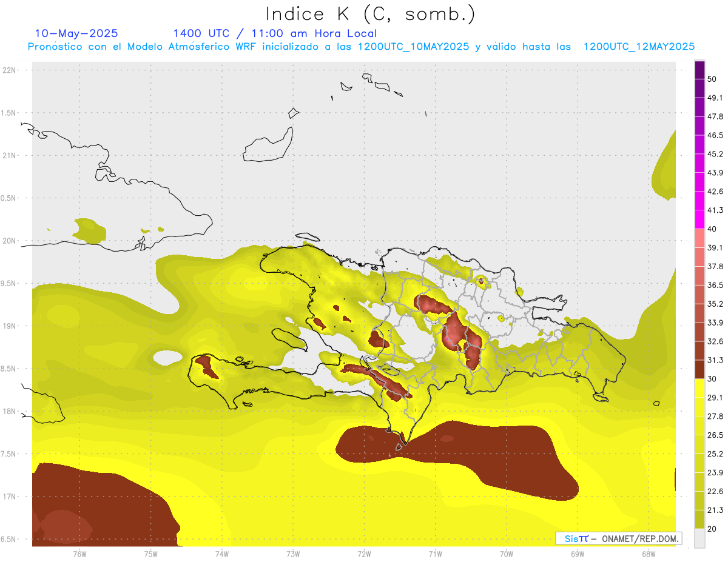Click the "74W" longitude axis label
728x562 pixels.
coord(222,554)
